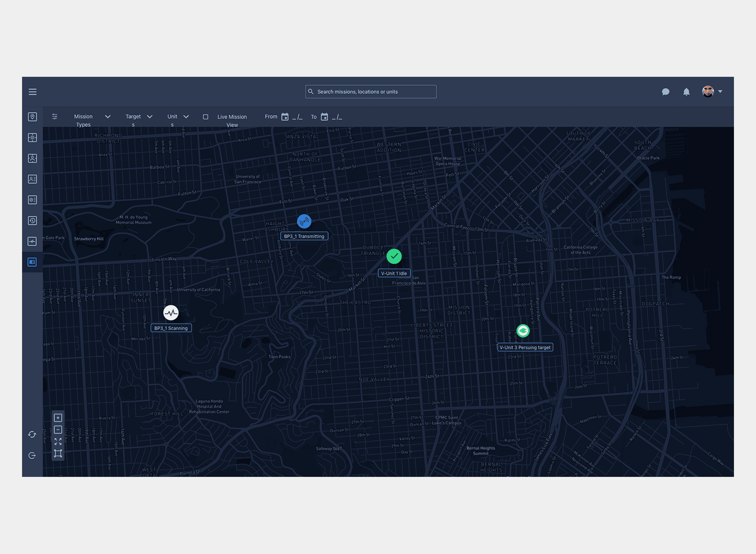Open the Targets dropdown filter

pos(150,117)
